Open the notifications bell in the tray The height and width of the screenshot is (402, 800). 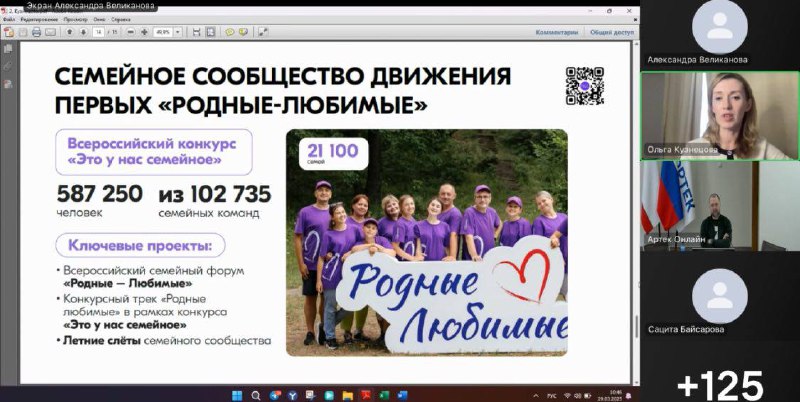629,395
